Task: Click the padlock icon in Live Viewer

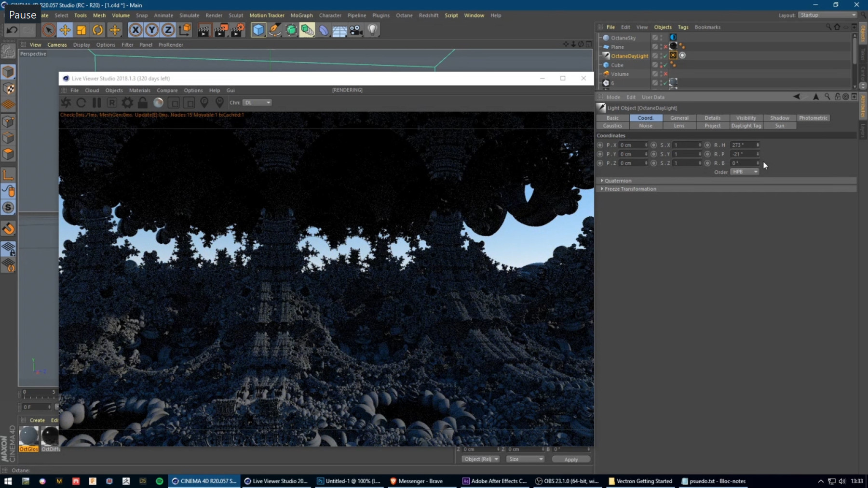Action: (142, 102)
